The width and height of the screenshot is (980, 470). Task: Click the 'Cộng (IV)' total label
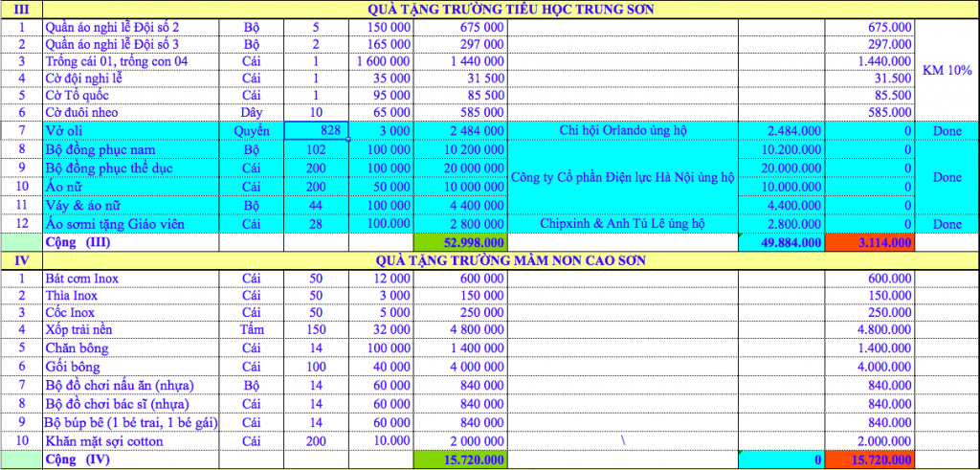pos(78,459)
